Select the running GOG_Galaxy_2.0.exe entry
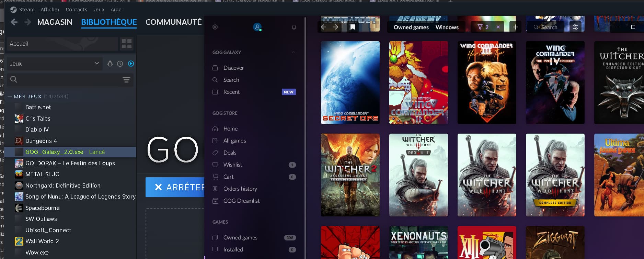This screenshot has width=644, height=259. click(x=71, y=152)
